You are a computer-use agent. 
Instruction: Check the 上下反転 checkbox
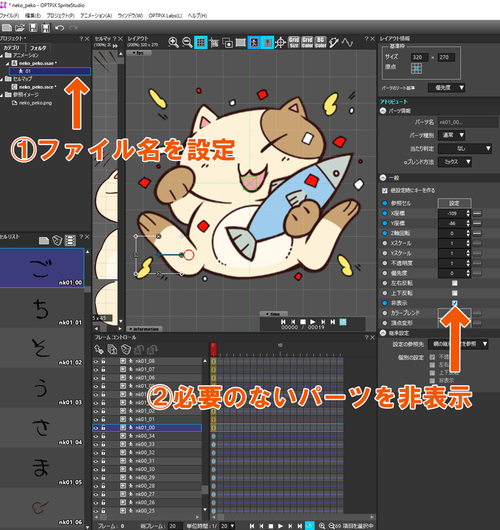tap(455, 293)
